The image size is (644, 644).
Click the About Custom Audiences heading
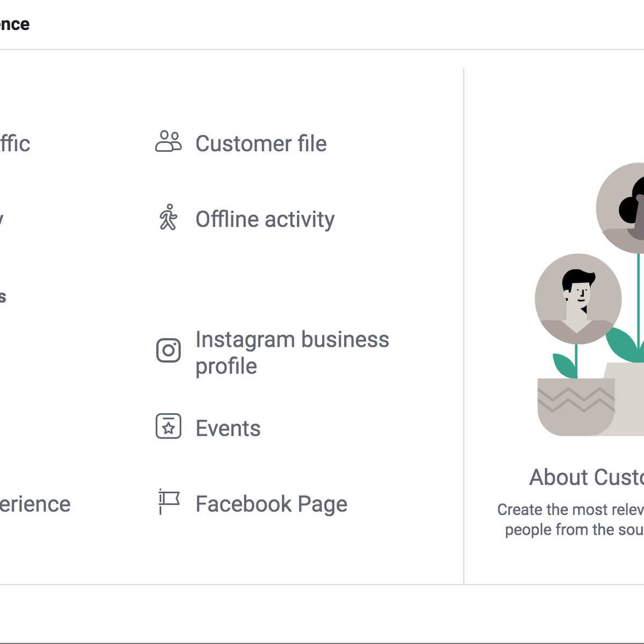587,477
